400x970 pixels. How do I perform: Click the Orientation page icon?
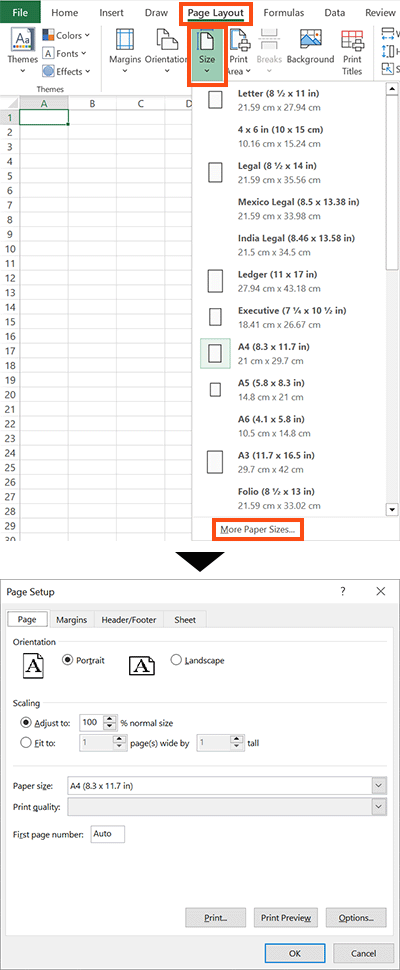point(167,41)
